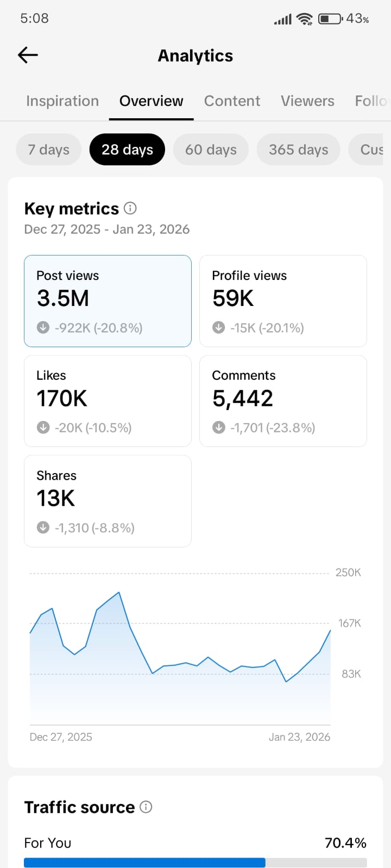Viewport: 391px width, 868px height.
Task: Switch to the Inspiration tab
Action: pos(62,101)
